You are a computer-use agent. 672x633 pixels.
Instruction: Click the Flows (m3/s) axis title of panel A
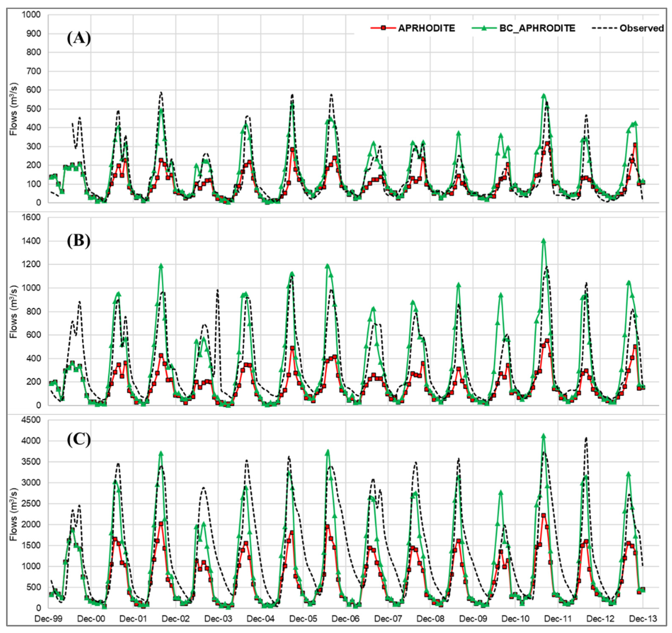13,109
